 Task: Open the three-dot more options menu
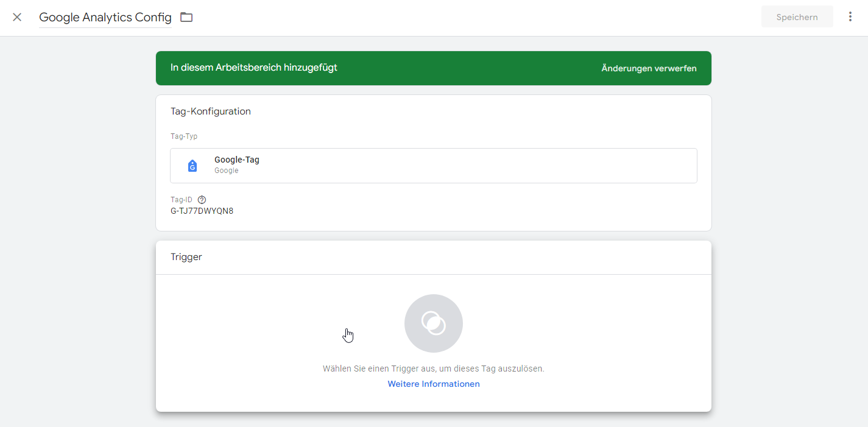(x=850, y=17)
